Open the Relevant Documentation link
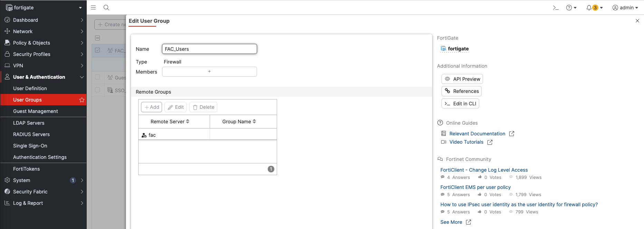The width and height of the screenshot is (644, 229). tap(477, 134)
